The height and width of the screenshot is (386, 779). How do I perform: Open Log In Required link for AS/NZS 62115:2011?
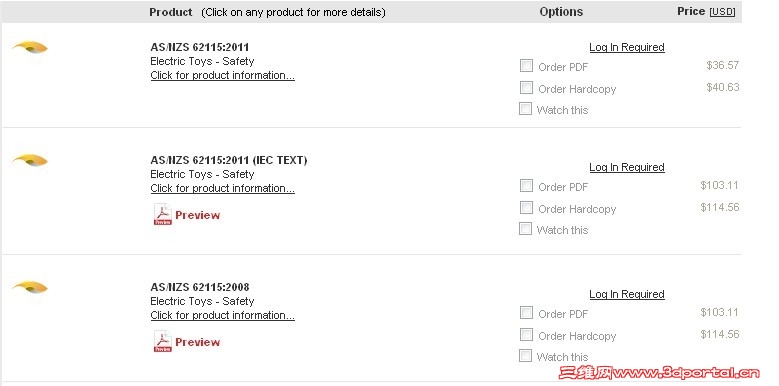627,47
